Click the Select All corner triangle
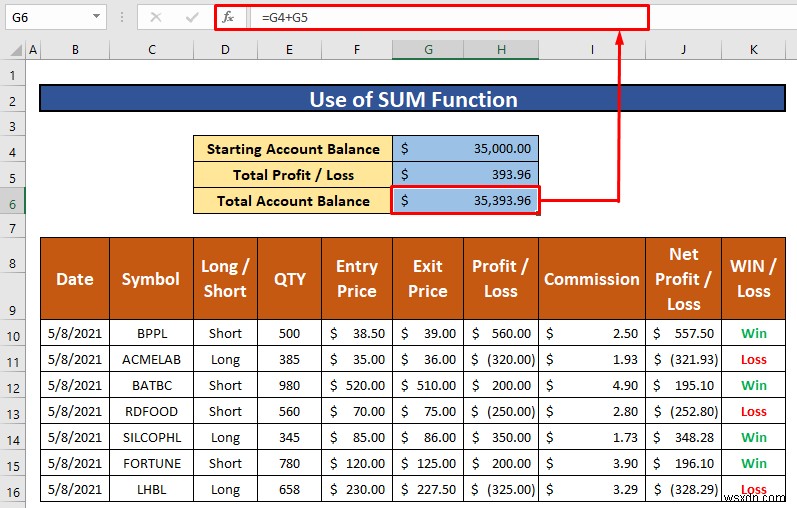This screenshot has height=508, width=797. [x=16, y=50]
